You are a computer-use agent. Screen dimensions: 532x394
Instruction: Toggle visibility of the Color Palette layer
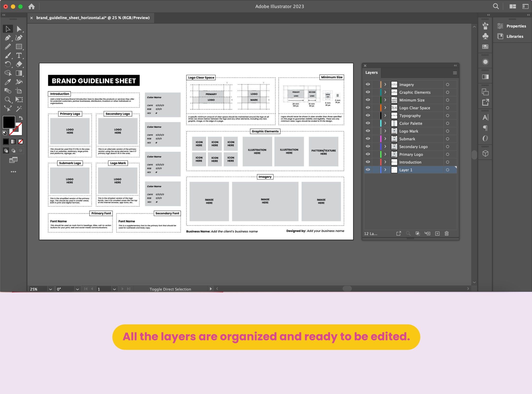click(368, 123)
